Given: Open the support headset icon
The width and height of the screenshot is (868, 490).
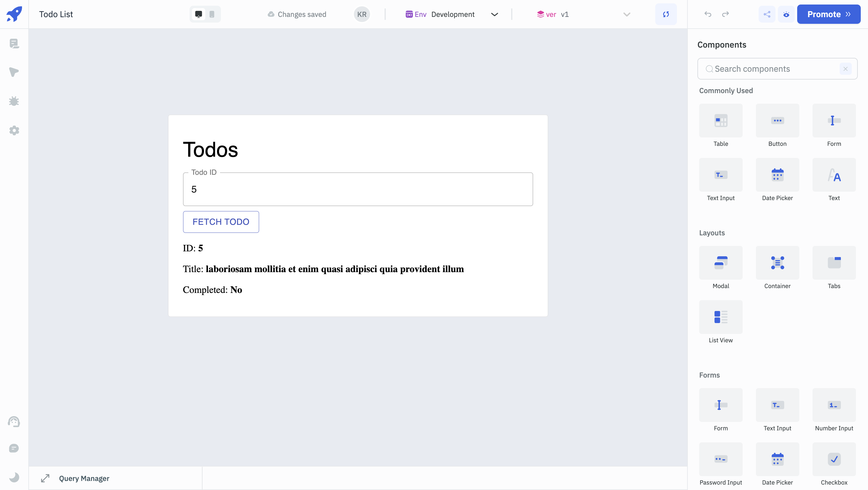Looking at the screenshot, I should (14, 422).
